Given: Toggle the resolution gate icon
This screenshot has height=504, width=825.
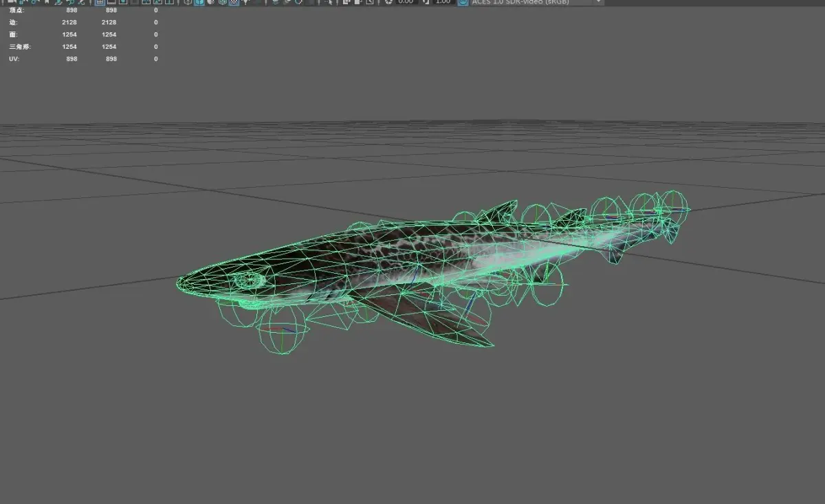Looking at the screenshot, I should pyautogui.click(x=122, y=3).
